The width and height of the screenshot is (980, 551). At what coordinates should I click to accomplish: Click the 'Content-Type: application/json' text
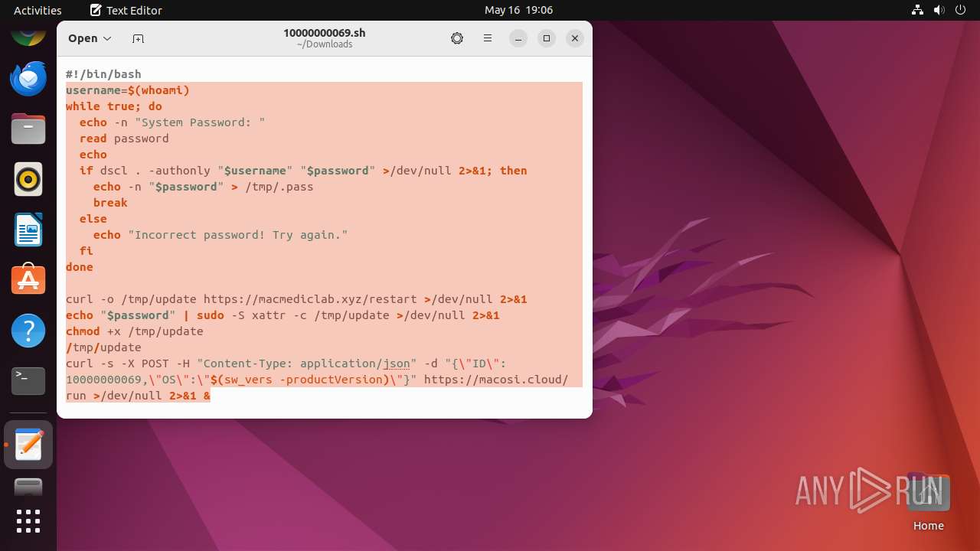coord(307,364)
